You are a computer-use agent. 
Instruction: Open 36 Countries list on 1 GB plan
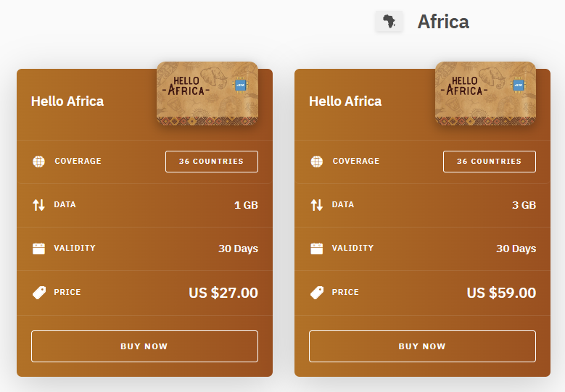211,162
